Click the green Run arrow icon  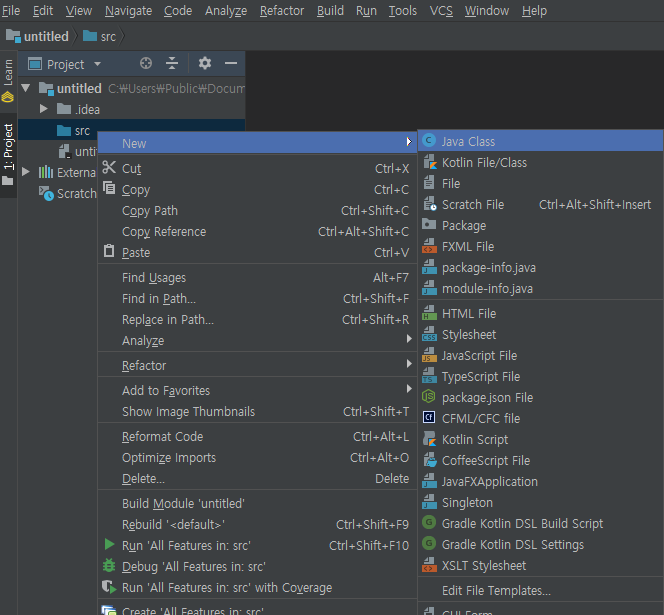point(109,545)
